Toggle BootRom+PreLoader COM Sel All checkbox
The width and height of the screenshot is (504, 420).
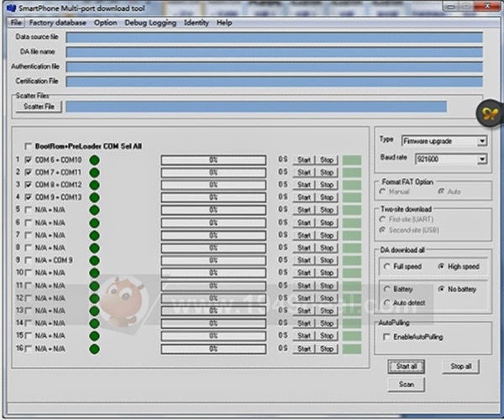[x=29, y=146]
